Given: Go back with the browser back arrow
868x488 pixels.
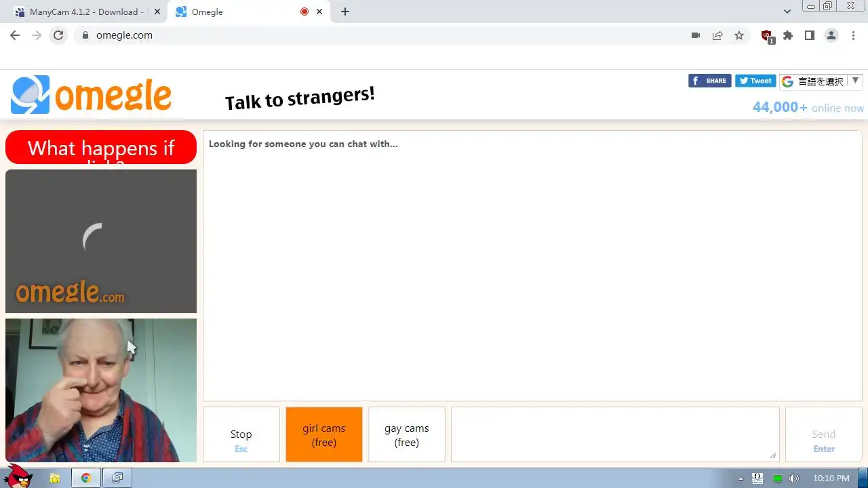Looking at the screenshot, I should (15, 35).
